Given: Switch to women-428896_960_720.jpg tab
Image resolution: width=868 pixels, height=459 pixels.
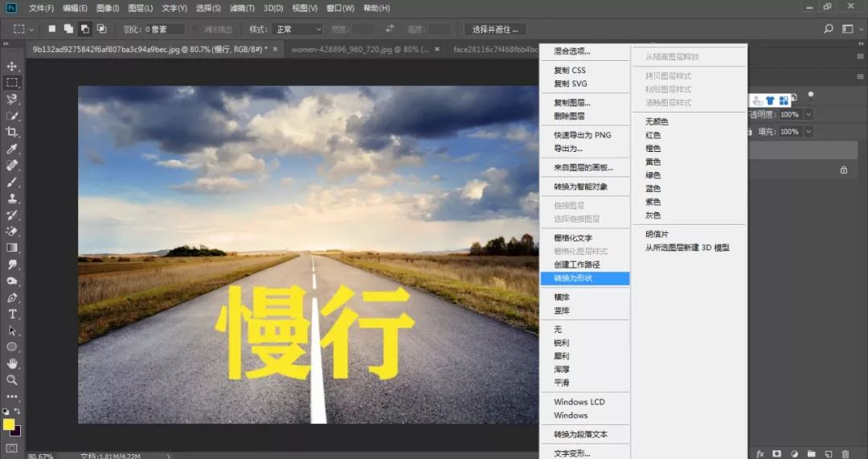Looking at the screenshot, I should 360,49.
